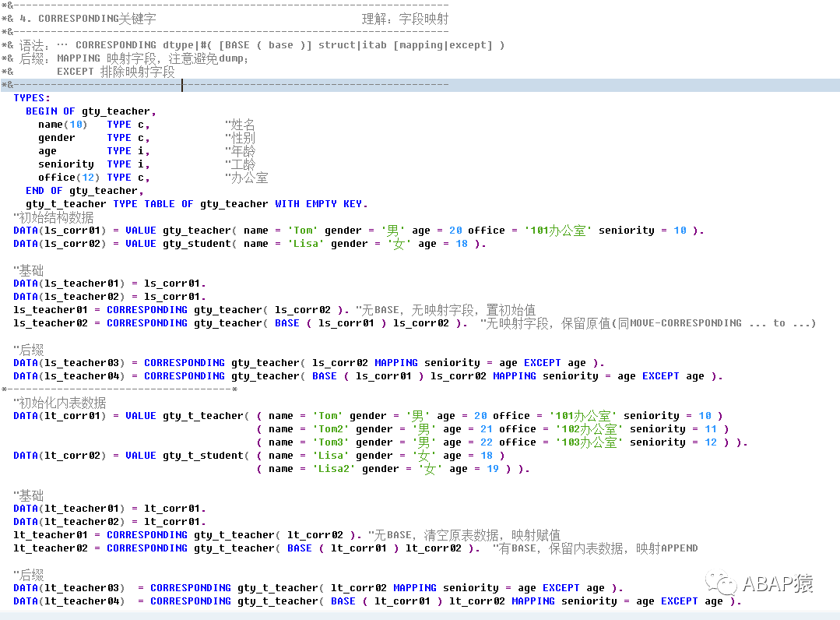Place cursor in the highlighted current line
The width and height of the screenshot is (840, 620).
click(420, 85)
